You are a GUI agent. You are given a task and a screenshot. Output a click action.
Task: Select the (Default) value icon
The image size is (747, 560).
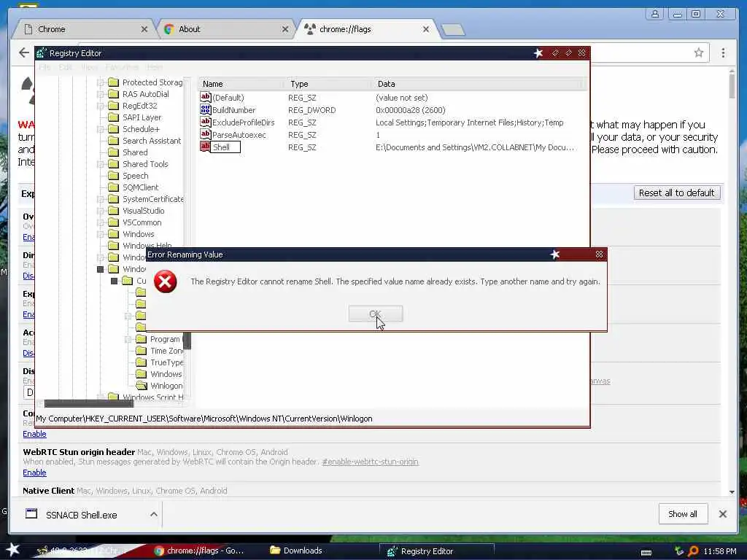pos(205,97)
